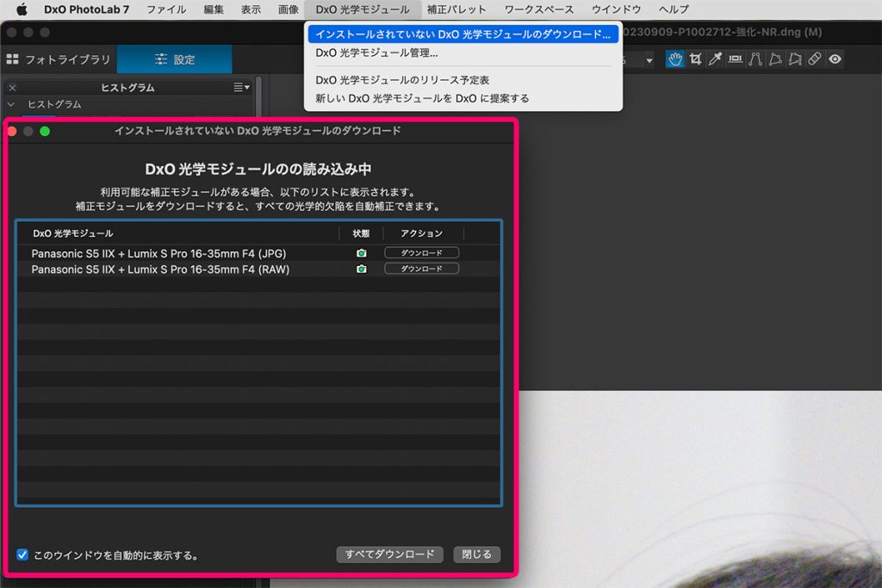Uncheck このウインドウを自動的に表示する checkbox
The image size is (882, 588).
point(22,554)
